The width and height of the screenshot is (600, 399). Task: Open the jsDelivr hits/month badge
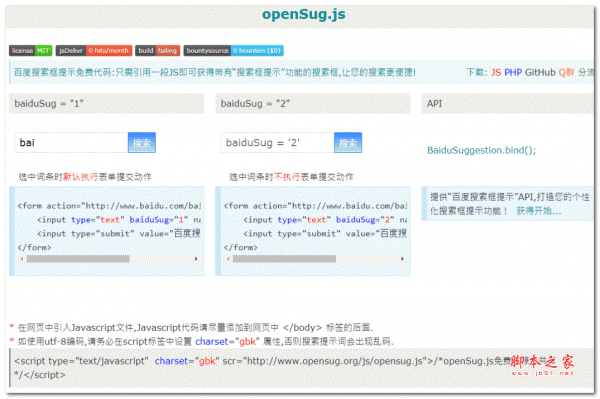click(x=94, y=50)
